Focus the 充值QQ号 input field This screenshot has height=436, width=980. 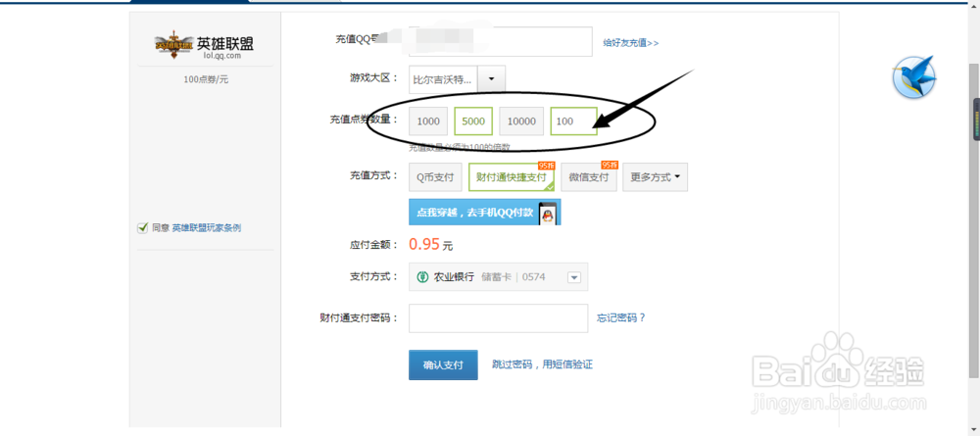(x=500, y=42)
